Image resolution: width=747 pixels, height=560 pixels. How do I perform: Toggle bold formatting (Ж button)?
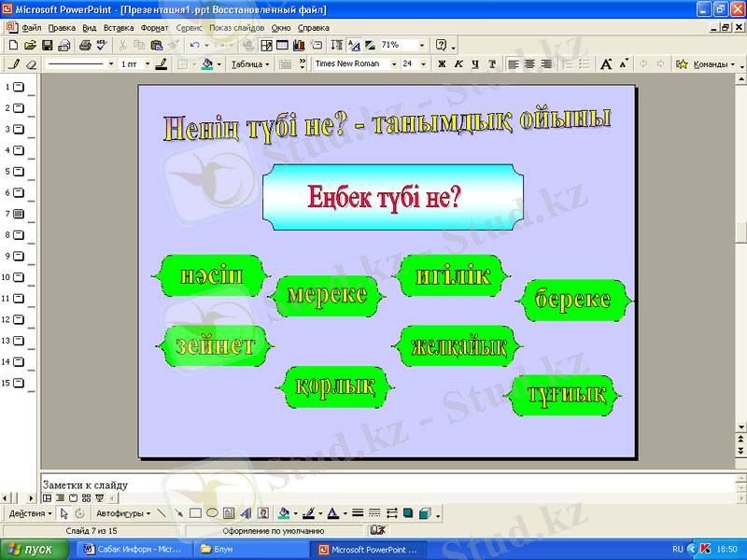pyautogui.click(x=443, y=64)
